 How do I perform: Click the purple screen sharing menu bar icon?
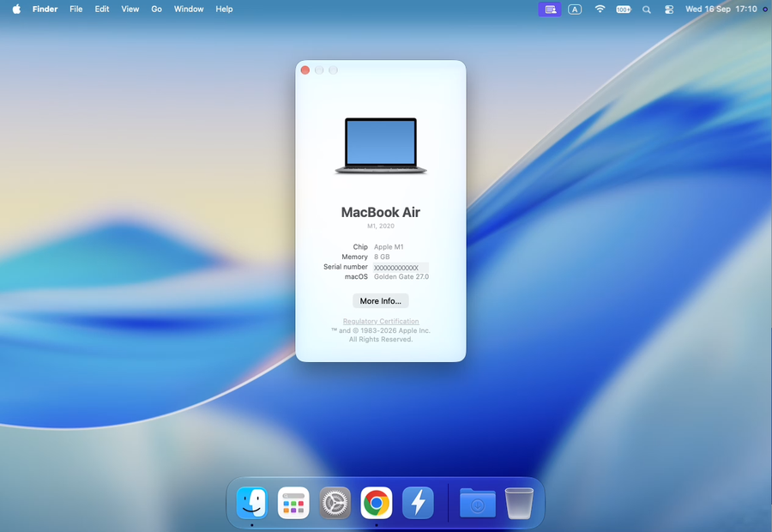tap(550, 9)
